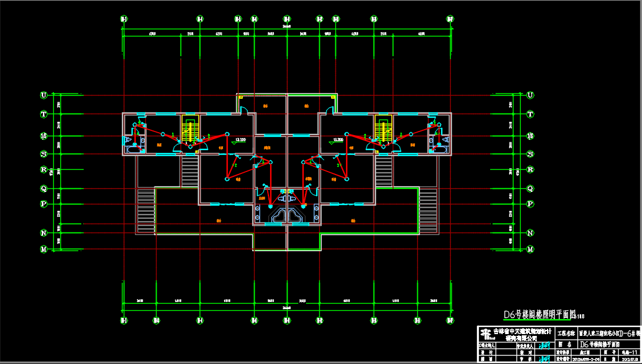Screen dimensions: 642x364
Task: Select the 2012.07.01 date cell
Action: coord(629,359)
